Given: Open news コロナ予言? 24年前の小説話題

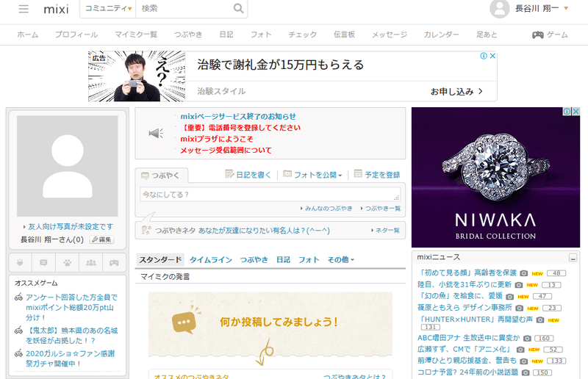Looking at the screenshot, I should click(x=467, y=372).
